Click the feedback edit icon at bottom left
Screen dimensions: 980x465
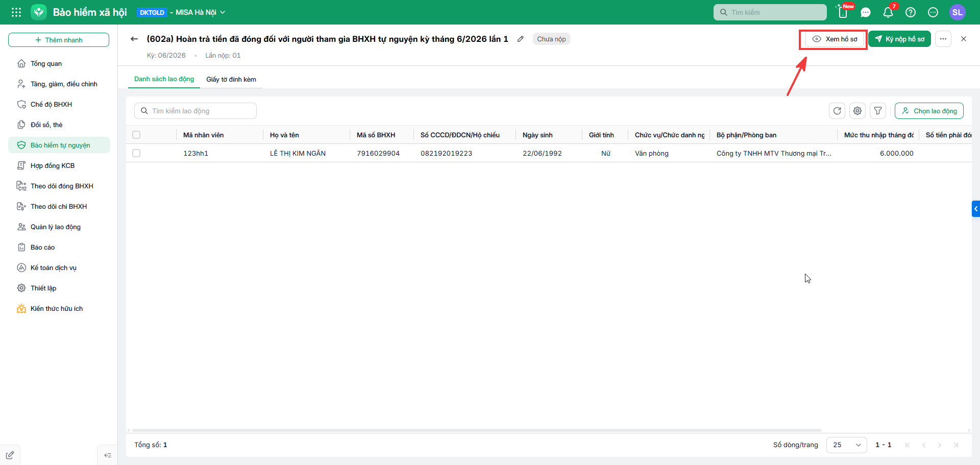10,455
